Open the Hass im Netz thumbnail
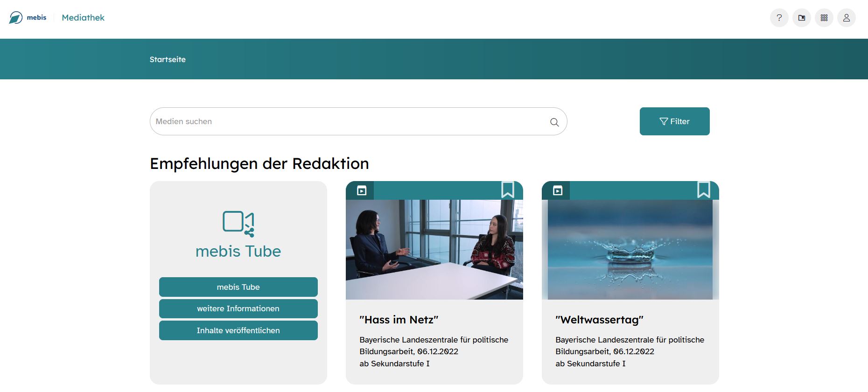 click(x=434, y=250)
